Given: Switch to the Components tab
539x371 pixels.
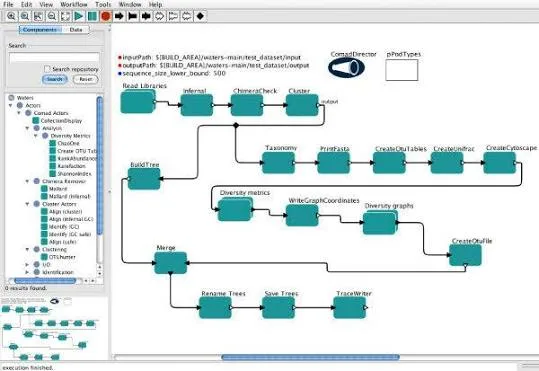Looking at the screenshot, I should click(41, 30).
